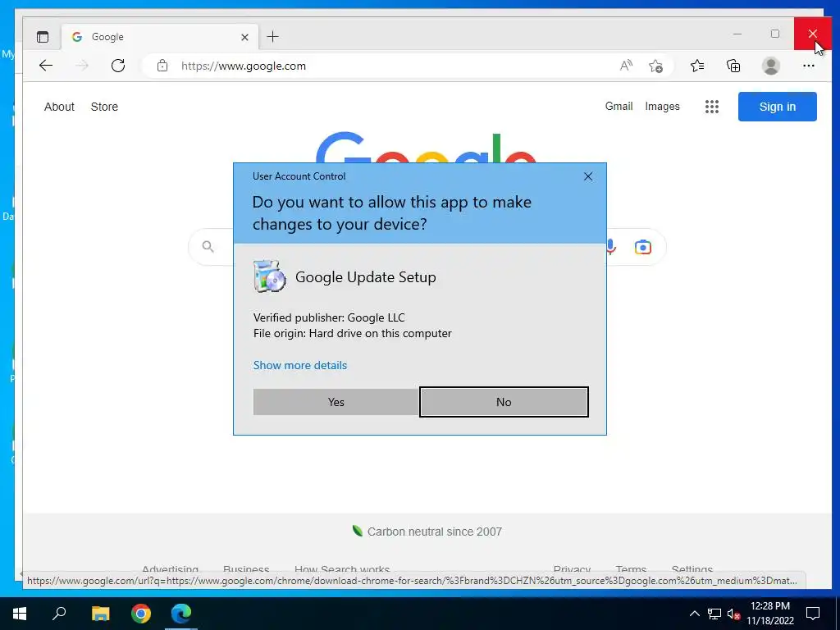Open the notification center icon
Viewport: 840px width, 630px height.
coord(813,614)
